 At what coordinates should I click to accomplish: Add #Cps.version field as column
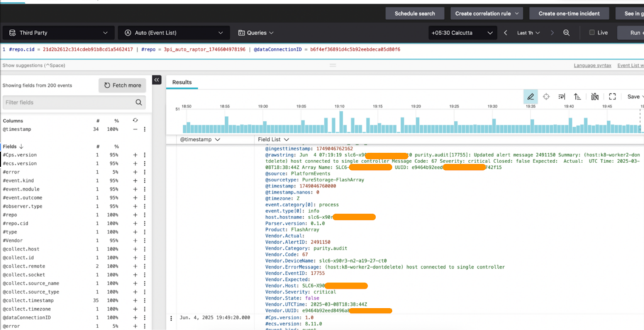coord(135,155)
